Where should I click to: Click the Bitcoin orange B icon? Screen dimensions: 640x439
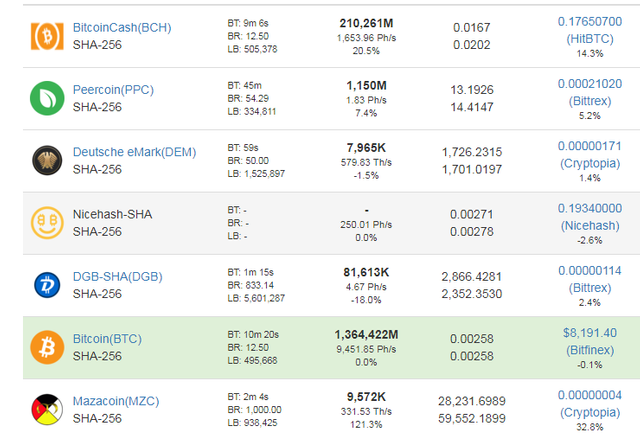[x=47, y=347]
